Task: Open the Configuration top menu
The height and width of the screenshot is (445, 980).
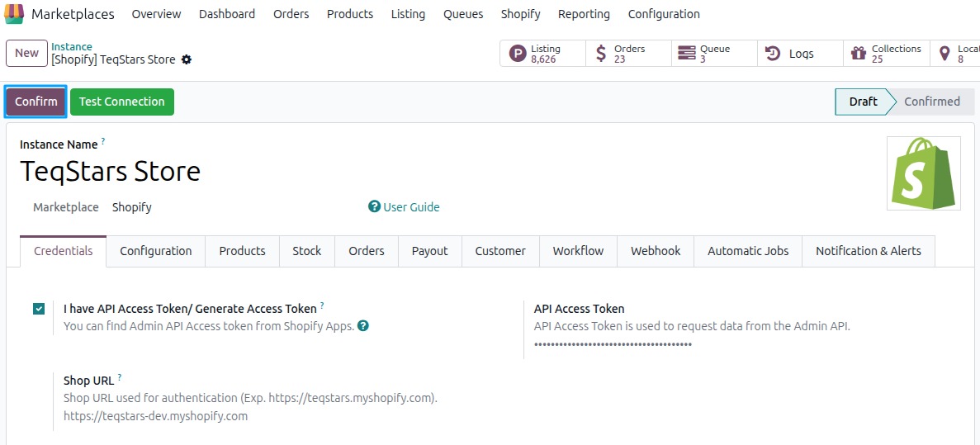Action: 664,14
